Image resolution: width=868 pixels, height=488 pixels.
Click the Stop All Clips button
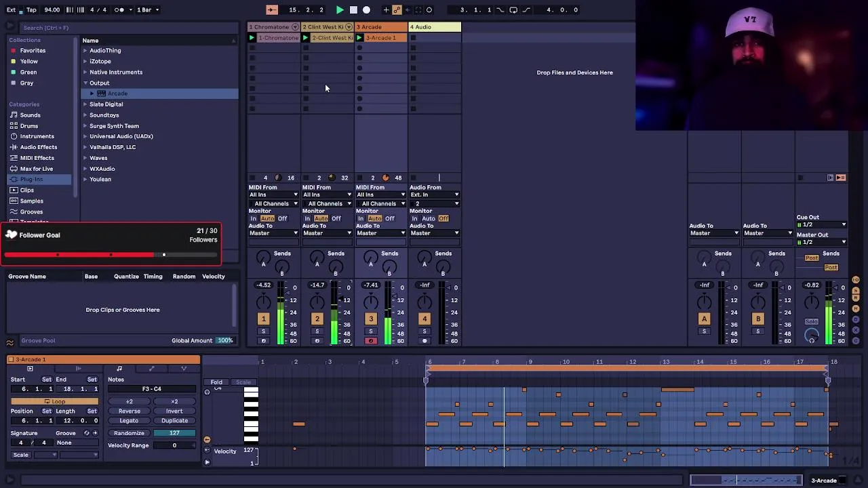pyautogui.click(x=800, y=178)
